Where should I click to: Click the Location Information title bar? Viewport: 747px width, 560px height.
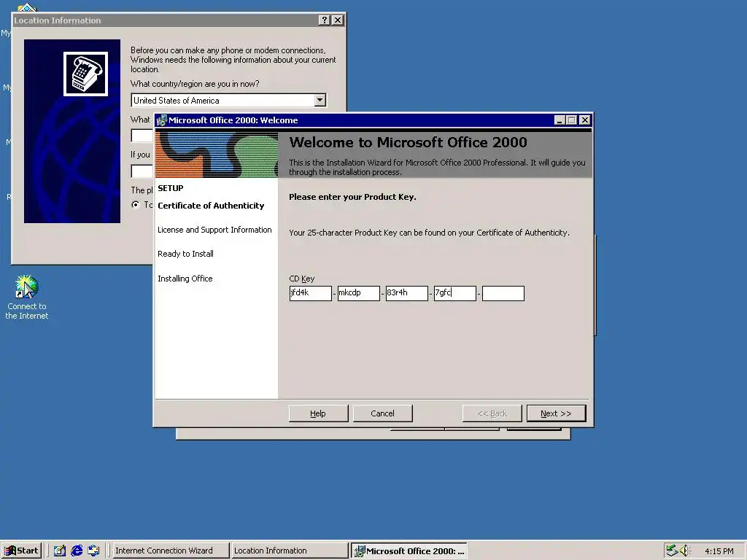(x=166, y=20)
